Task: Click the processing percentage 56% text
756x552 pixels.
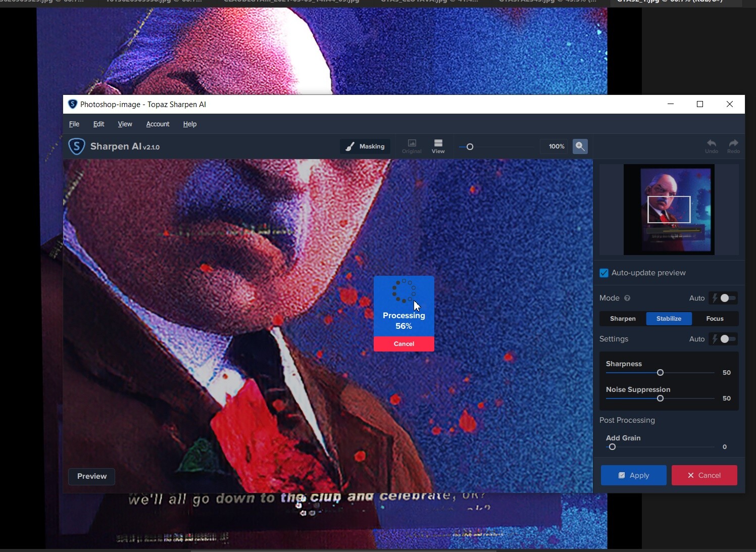Action: [404, 326]
